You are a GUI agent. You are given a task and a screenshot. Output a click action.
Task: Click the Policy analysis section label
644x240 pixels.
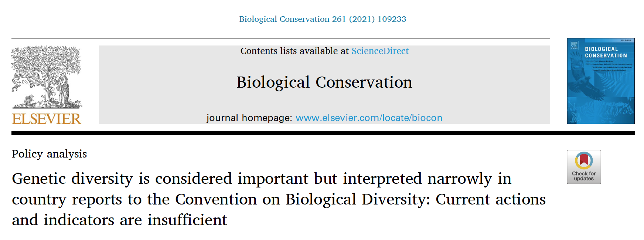(50, 154)
